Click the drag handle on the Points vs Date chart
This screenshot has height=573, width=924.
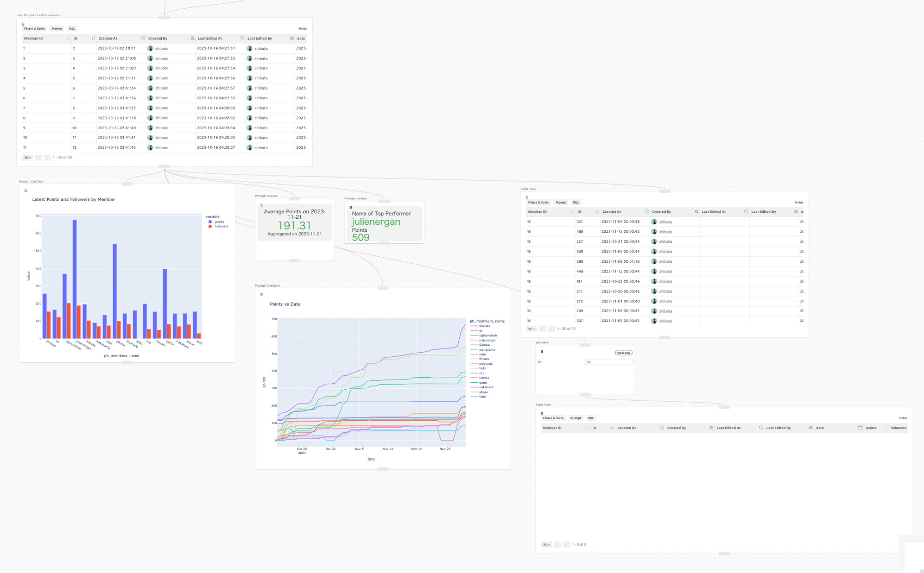point(261,295)
